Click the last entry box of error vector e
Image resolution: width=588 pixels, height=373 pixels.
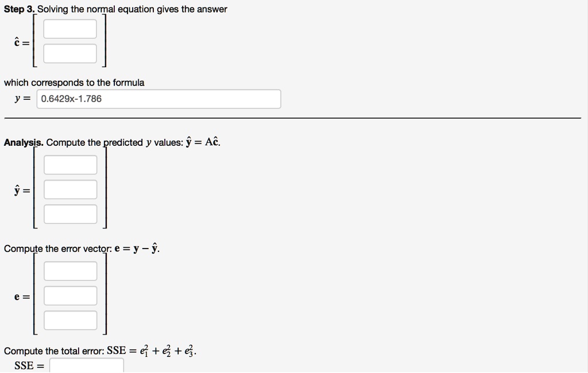(x=69, y=320)
